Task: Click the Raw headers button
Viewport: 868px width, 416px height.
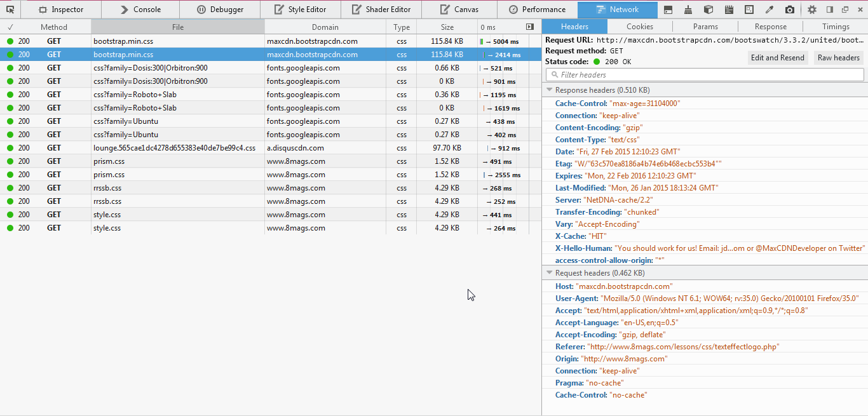Action: click(838, 58)
